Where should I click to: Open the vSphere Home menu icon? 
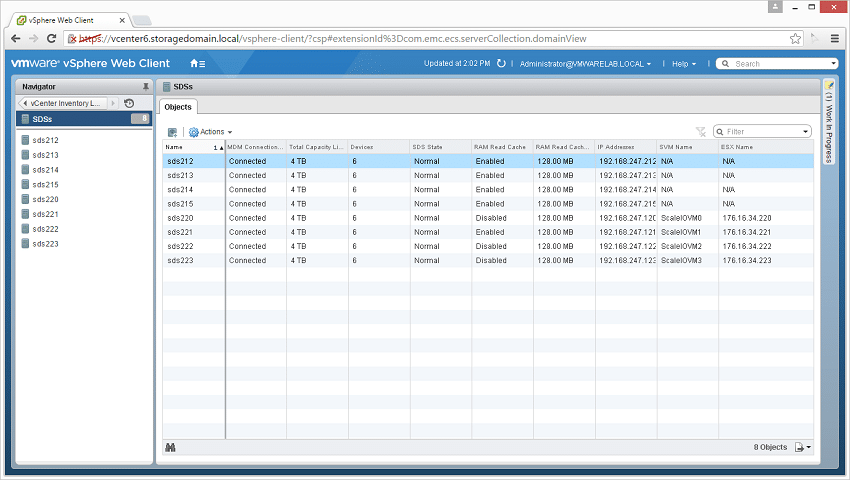(197, 63)
